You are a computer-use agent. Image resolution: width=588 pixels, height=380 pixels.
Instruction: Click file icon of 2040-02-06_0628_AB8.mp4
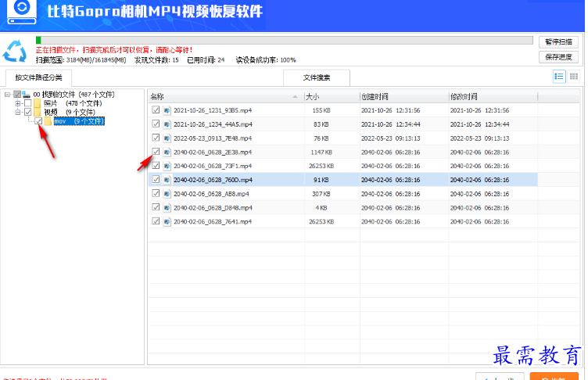click(x=167, y=194)
